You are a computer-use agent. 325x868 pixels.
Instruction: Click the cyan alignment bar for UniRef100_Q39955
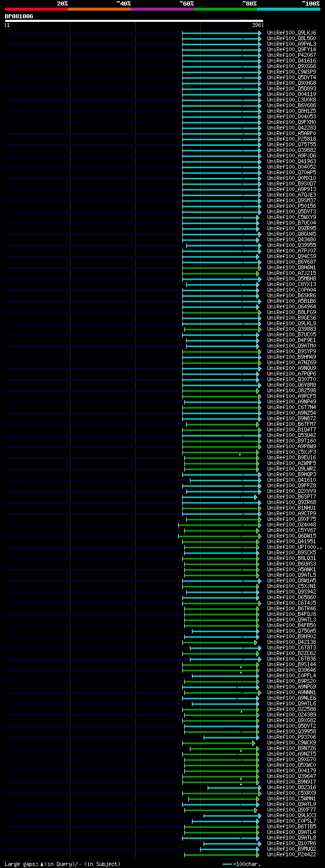[223, 245]
